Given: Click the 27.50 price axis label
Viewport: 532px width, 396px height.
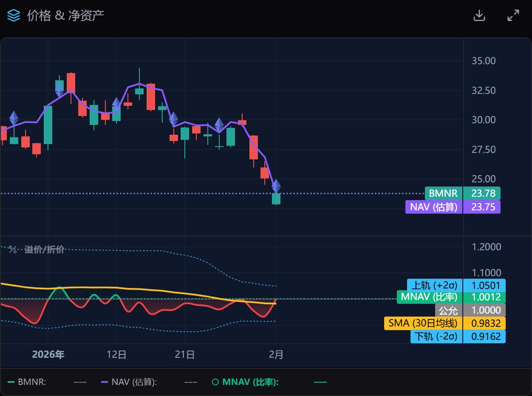Looking at the screenshot, I should tap(483, 149).
